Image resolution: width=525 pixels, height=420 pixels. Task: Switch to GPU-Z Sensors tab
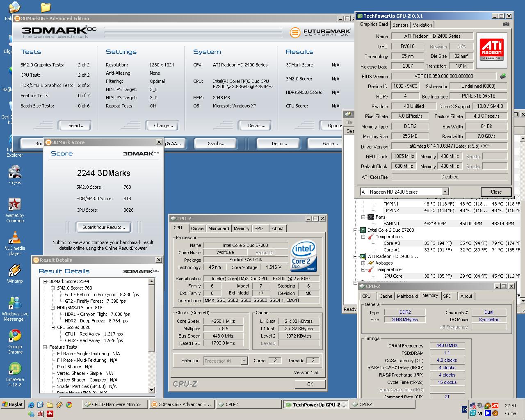[x=400, y=25]
